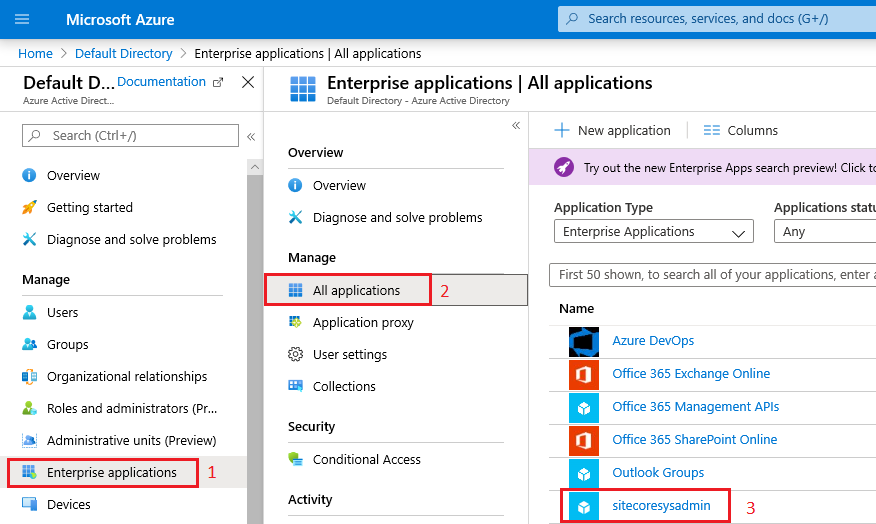Open Collections menu item

(x=344, y=387)
